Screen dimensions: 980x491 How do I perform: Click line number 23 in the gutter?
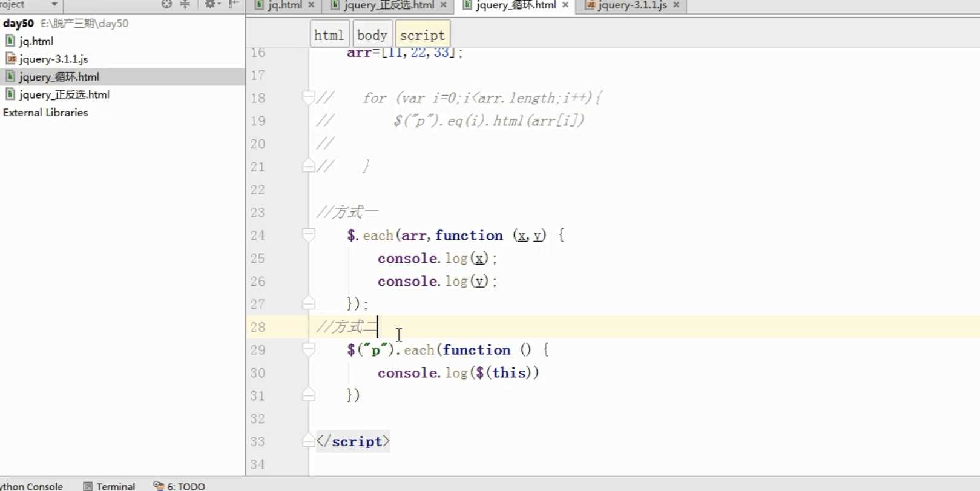click(x=258, y=213)
